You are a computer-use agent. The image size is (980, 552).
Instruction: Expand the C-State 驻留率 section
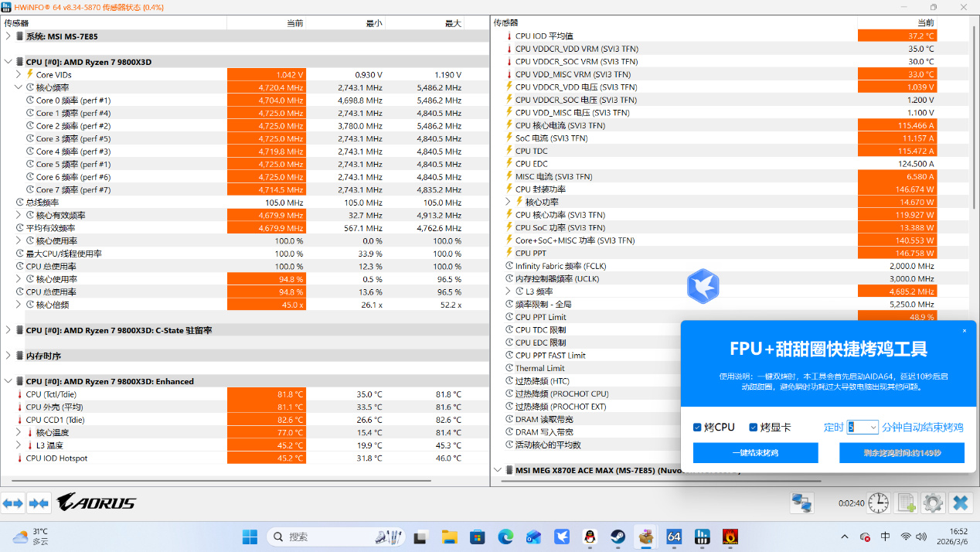coord(8,330)
